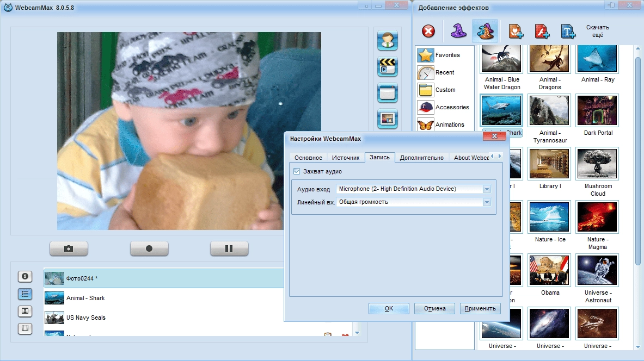Open the photo gallery sidebar icon
644x361 pixels.
coord(25,311)
